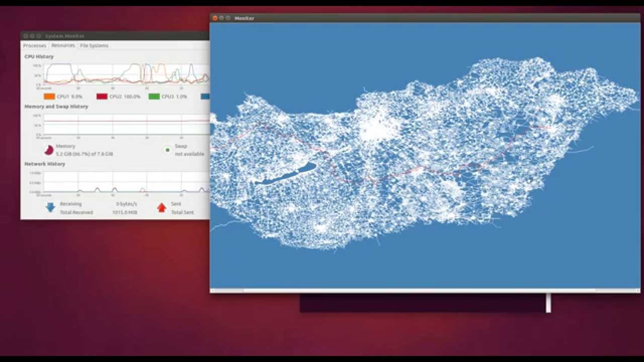Screen dimensions: 644x362
Task: Click the '1015.0 MiB' total received value
Action: click(125, 213)
